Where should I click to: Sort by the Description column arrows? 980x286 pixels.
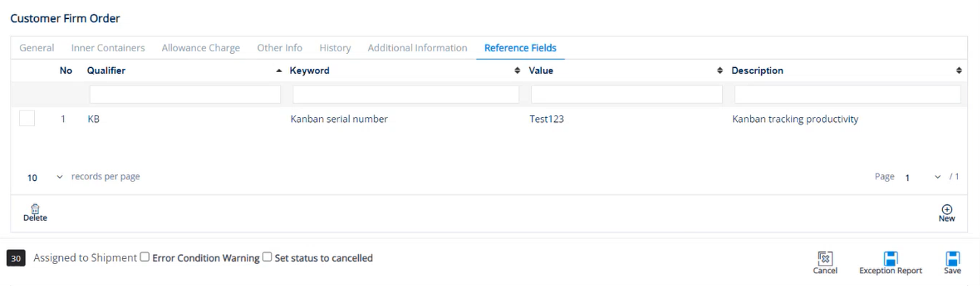959,70
